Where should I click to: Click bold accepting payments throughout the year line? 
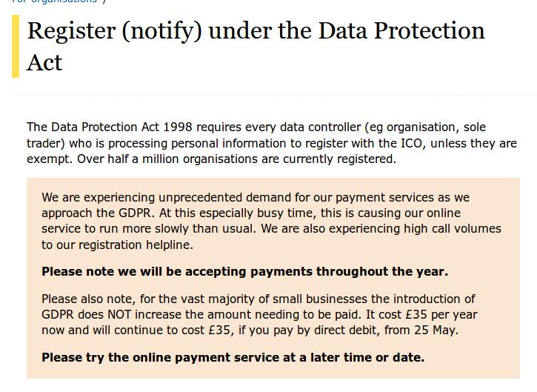(245, 272)
